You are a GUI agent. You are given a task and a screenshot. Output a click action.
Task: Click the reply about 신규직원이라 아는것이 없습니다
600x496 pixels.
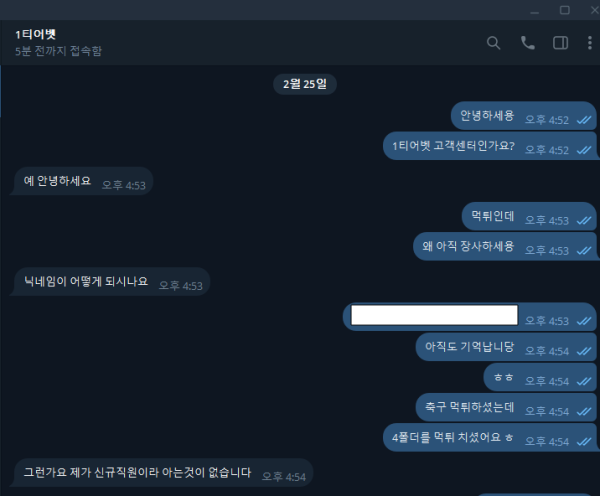[163, 473]
